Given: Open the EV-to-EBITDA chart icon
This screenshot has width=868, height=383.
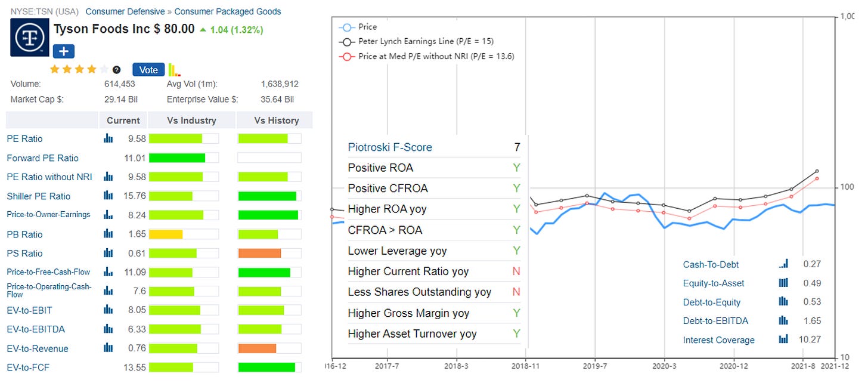Looking at the screenshot, I should [x=108, y=329].
